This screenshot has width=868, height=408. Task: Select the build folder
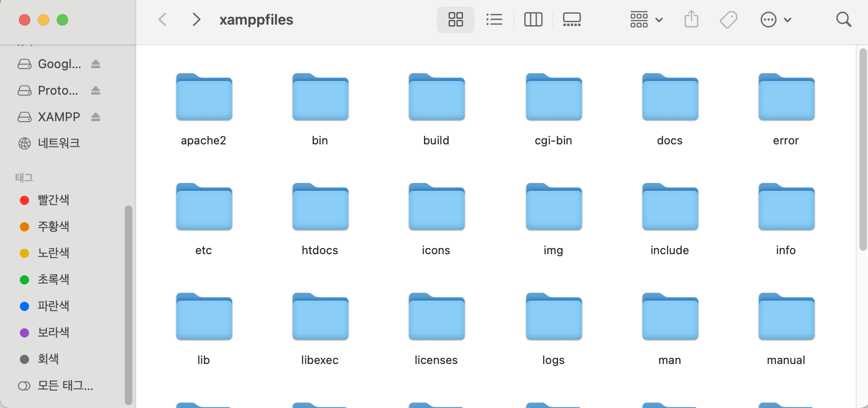point(436,97)
